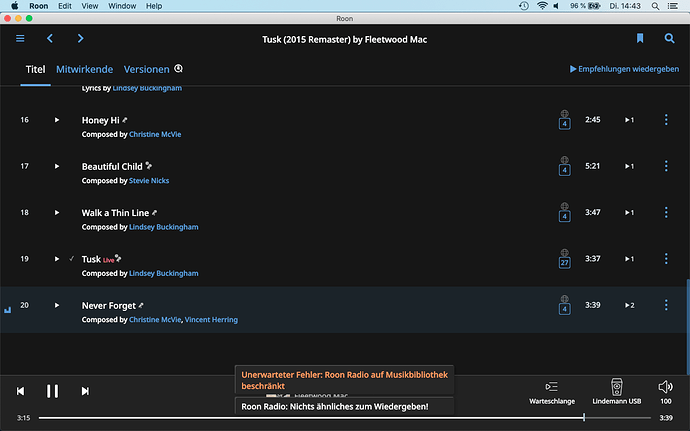The height and width of the screenshot is (431, 690).
Task: Play track 16 Honey Hi
Action: click(x=57, y=120)
